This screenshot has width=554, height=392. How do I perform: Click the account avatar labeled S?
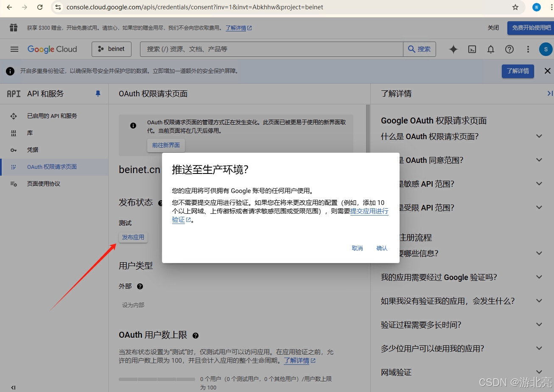point(546,49)
